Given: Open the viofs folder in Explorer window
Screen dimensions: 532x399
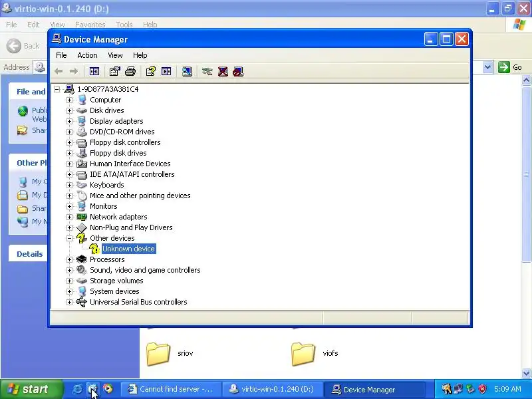Looking at the screenshot, I should [315, 354].
